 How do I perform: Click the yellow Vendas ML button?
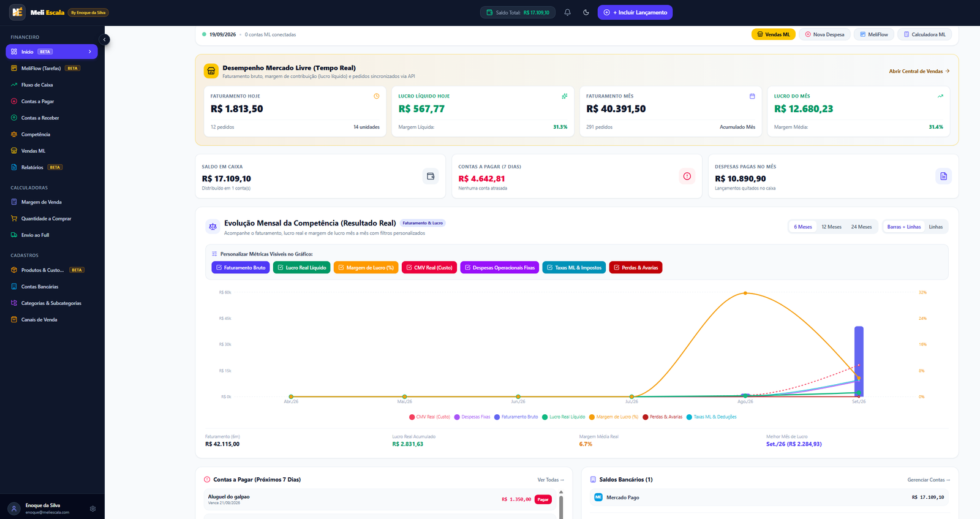click(x=774, y=34)
